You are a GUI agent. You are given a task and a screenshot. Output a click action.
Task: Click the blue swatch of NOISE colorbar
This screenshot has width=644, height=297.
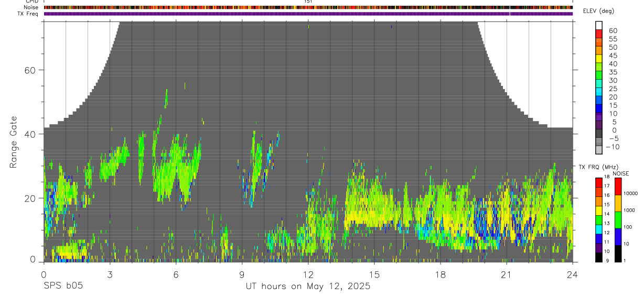click(617, 237)
